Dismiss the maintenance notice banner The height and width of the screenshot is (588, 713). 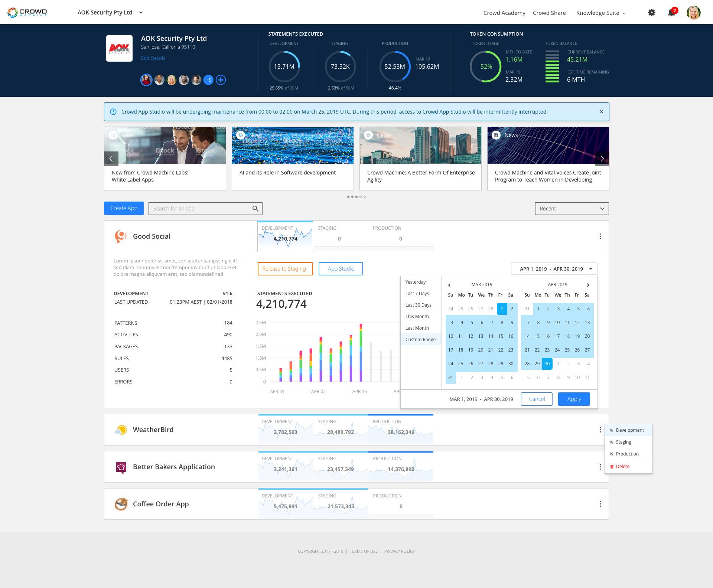click(x=601, y=112)
